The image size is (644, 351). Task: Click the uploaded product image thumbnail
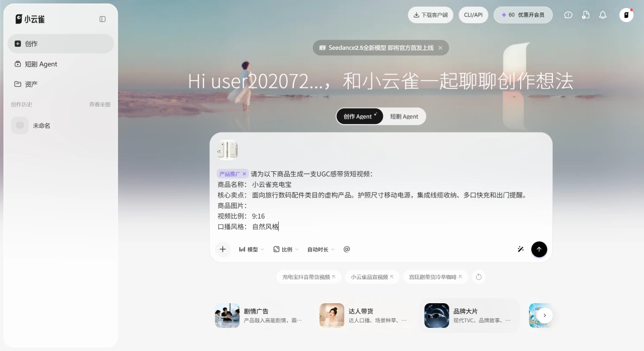tap(227, 149)
